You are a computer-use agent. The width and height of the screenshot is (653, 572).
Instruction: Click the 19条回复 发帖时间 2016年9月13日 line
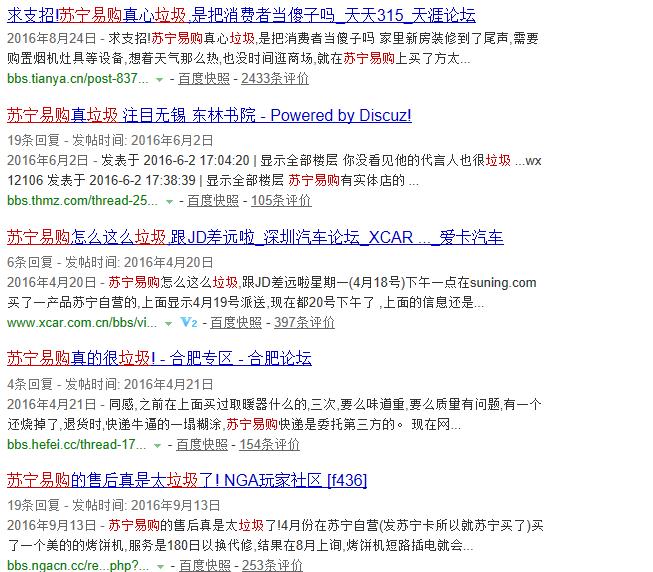[113, 505]
